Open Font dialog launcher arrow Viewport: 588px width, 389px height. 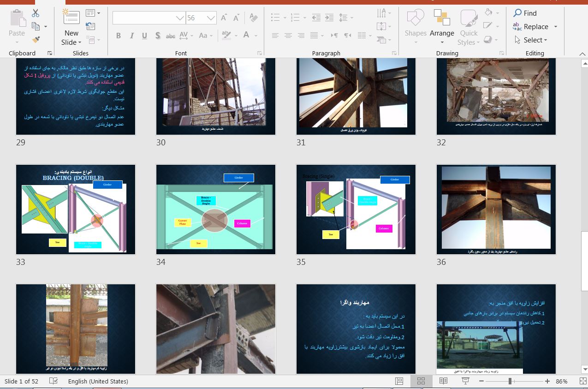coord(260,53)
